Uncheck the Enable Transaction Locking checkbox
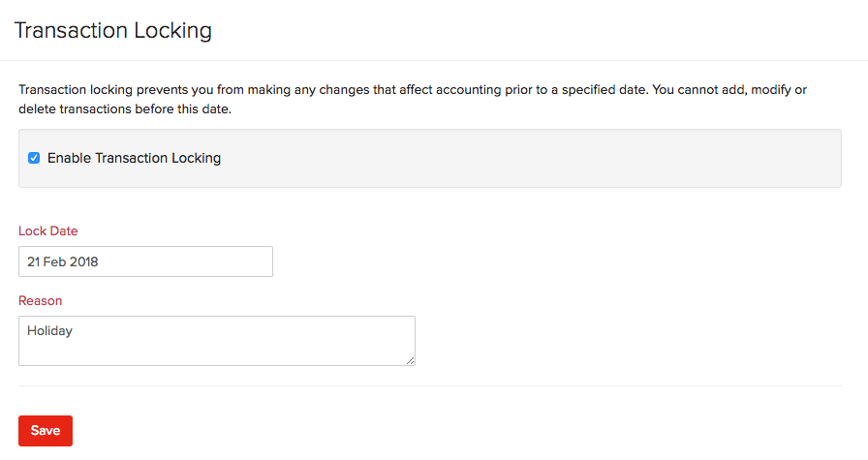Screen dimensions: 868x460 (x=34, y=158)
